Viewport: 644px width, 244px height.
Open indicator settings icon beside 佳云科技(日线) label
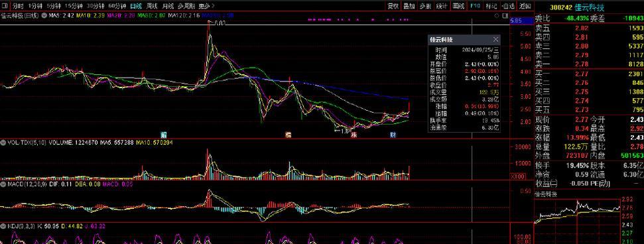click(x=44, y=16)
